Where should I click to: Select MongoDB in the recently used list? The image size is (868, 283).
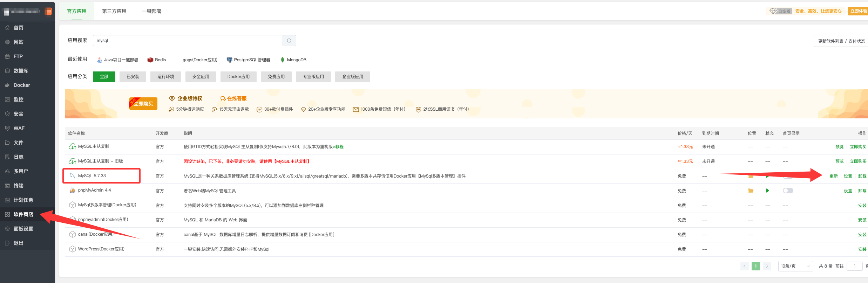pos(293,60)
